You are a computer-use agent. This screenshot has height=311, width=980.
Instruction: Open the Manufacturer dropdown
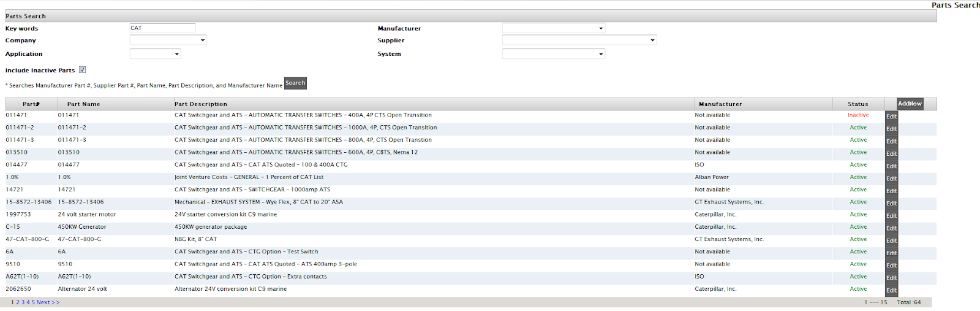point(554,28)
